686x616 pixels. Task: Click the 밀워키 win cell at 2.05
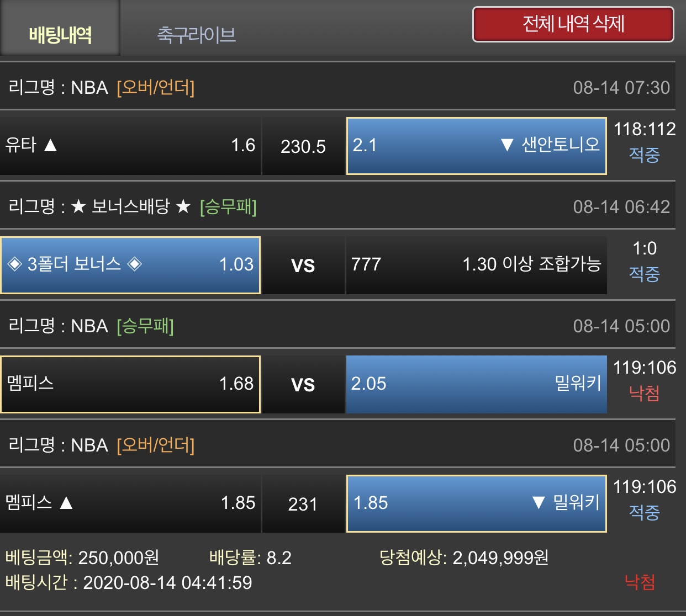tap(477, 384)
